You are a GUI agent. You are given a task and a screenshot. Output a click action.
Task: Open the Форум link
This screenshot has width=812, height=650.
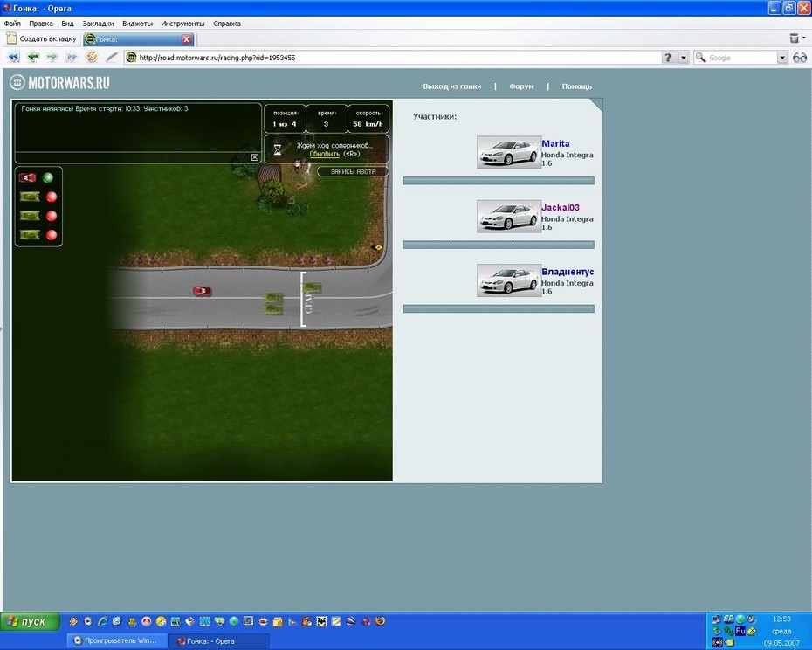click(521, 86)
